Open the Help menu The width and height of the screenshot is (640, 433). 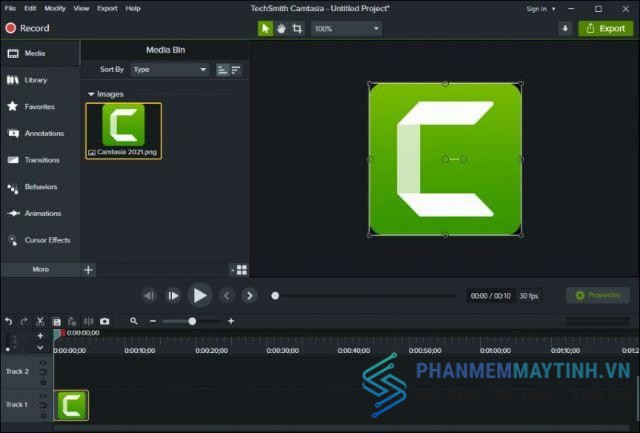[133, 8]
